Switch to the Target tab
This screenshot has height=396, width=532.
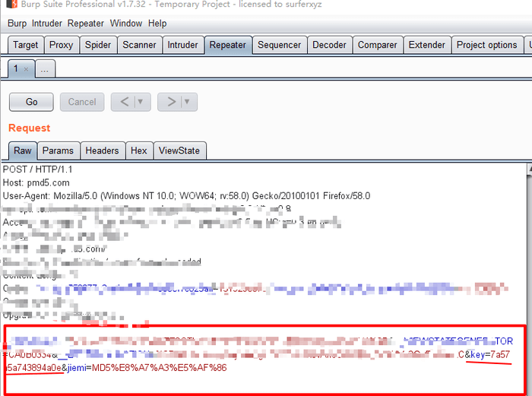point(25,45)
